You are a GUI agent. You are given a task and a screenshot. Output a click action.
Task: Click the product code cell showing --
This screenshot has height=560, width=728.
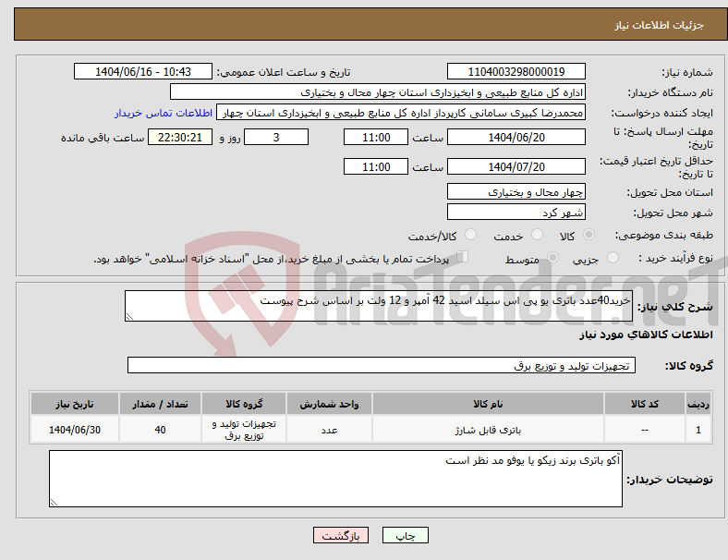(645, 430)
